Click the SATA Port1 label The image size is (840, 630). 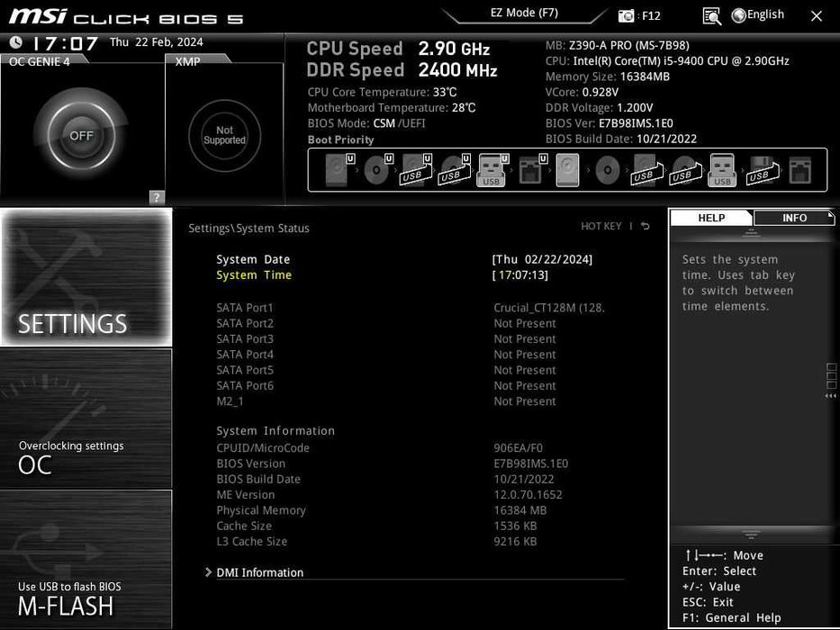(245, 308)
